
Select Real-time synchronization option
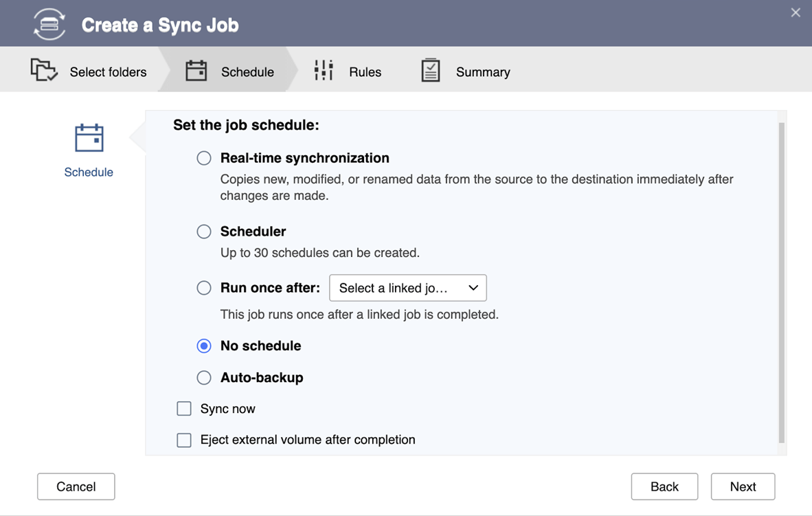coord(204,158)
